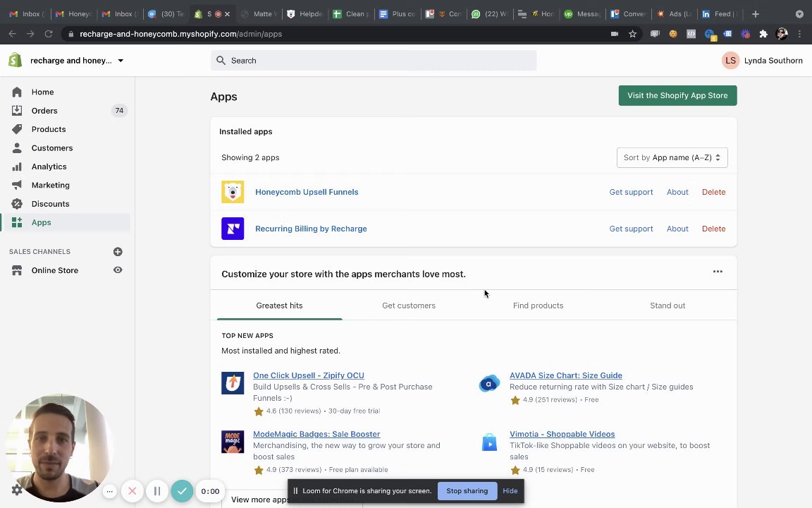Switch to the Stand out tab

(x=668, y=306)
